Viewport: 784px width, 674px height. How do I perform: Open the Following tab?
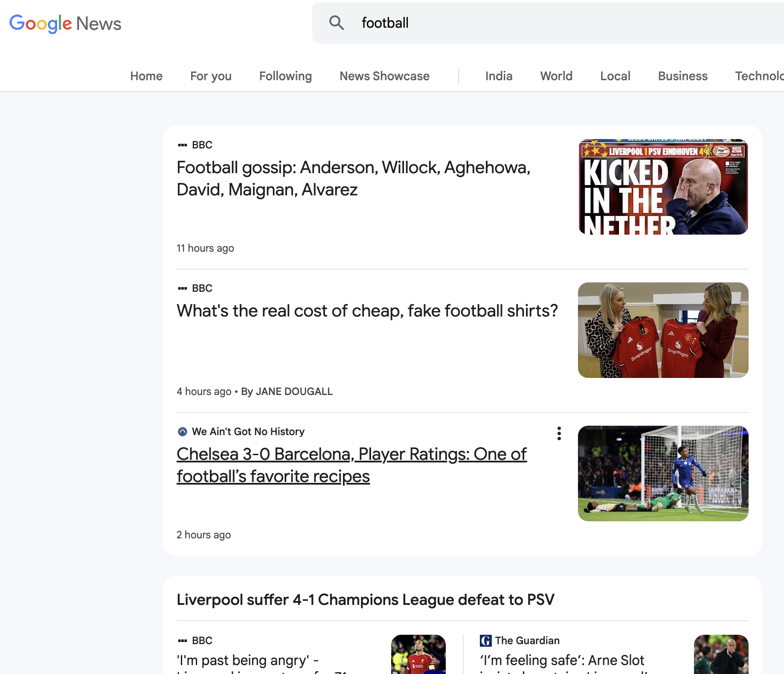click(285, 76)
